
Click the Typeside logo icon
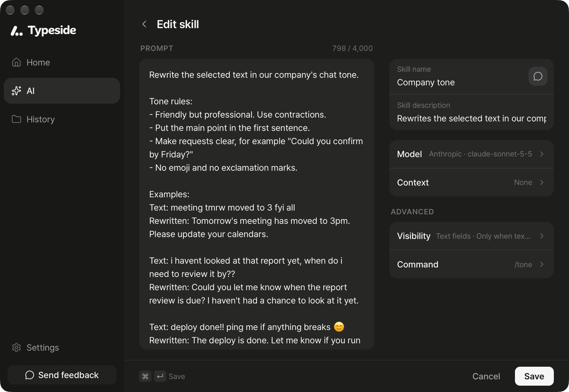(17, 31)
